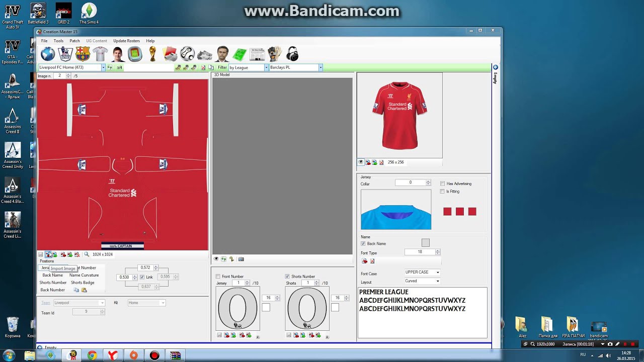The image size is (644, 362).
Task: Enable the Front Number checkbox
Action: (218, 276)
